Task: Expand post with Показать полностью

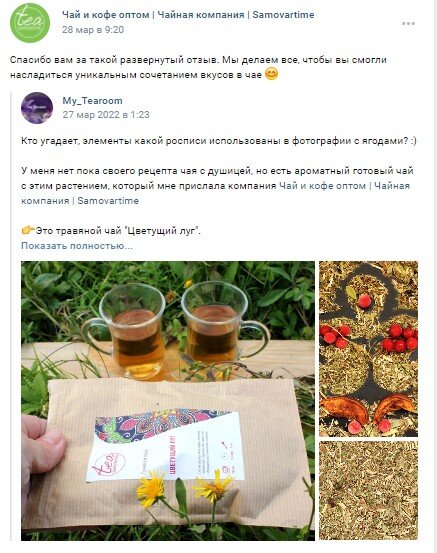Action: (x=77, y=245)
